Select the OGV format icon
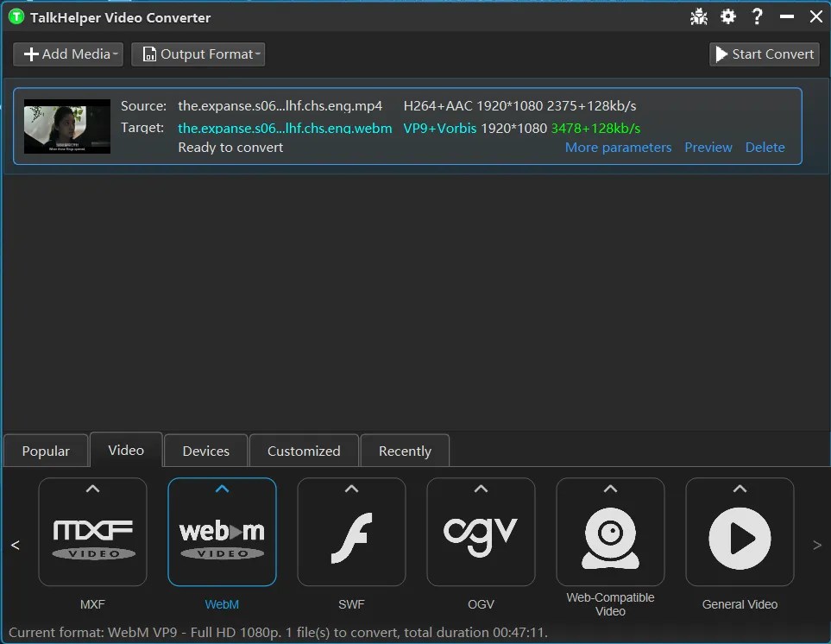Viewport: 831px width, 644px height. click(481, 532)
